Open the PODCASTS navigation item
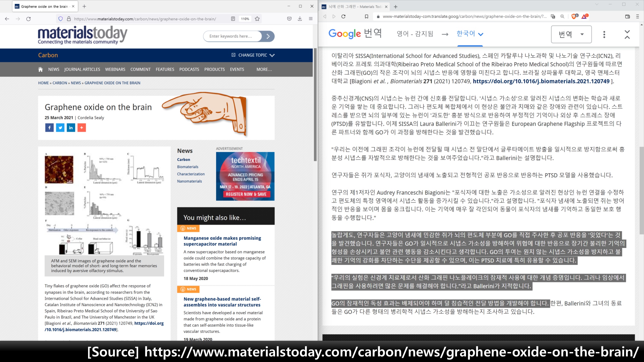 (x=189, y=69)
